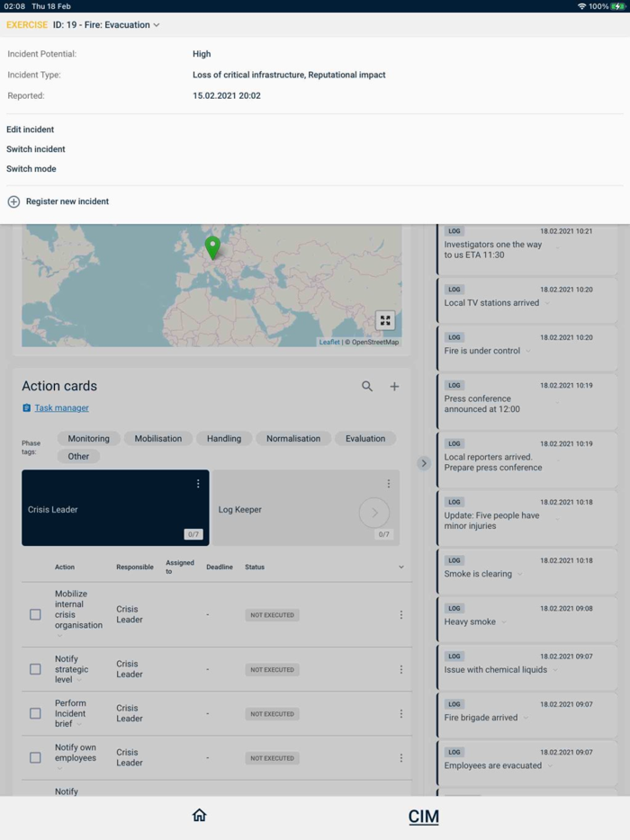The image size is (630, 840).
Task: Filter by Handling phase tag
Action: [224, 438]
